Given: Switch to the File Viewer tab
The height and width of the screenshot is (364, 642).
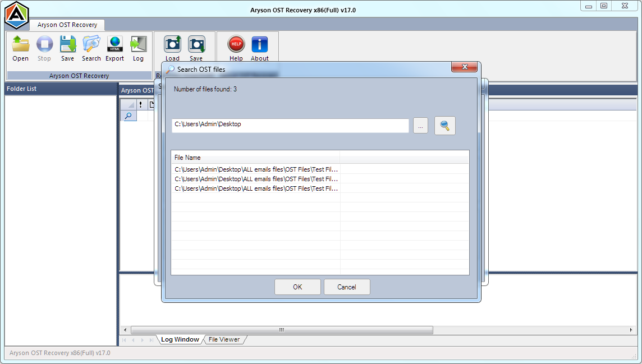Looking at the screenshot, I should (x=224, y=339).
